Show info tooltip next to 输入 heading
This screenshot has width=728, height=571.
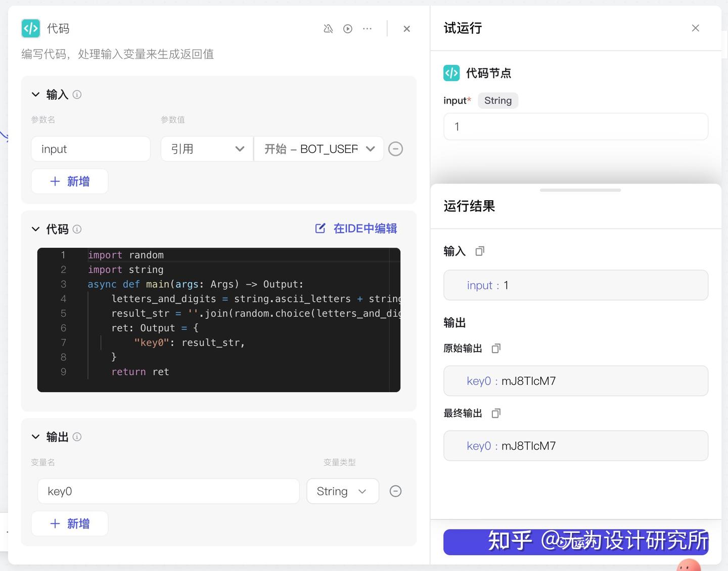(77, 94)
